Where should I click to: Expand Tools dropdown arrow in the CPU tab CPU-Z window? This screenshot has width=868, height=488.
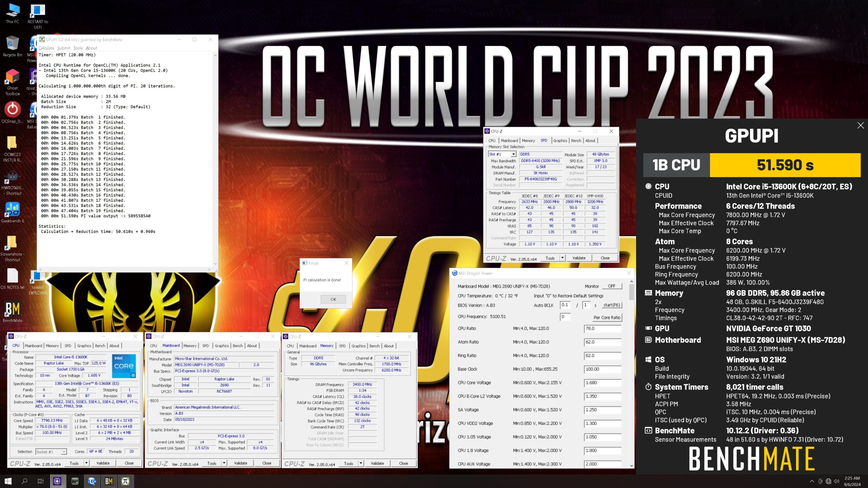pyautogui.click(x=86, y=463)
